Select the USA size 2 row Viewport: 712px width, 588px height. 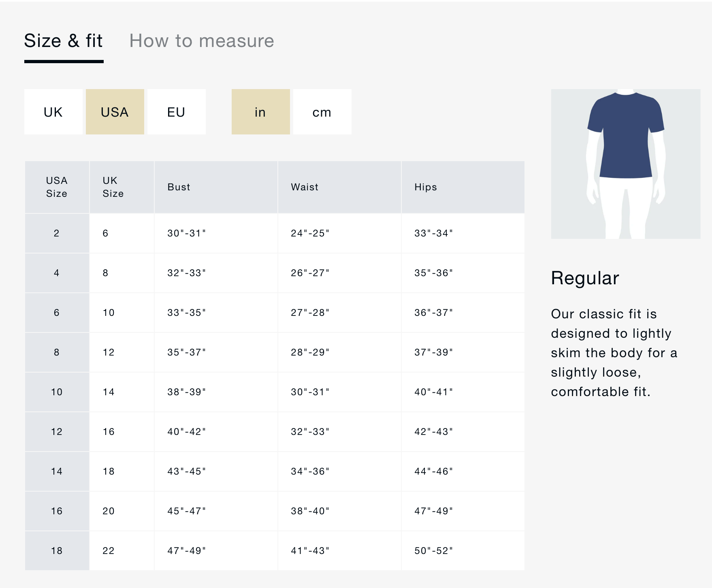point(57,233)
